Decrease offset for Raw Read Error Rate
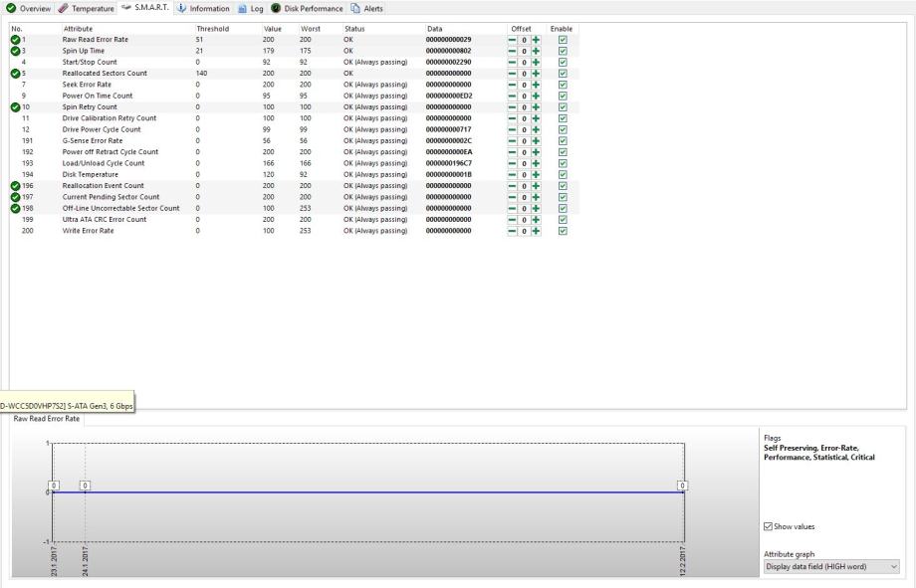 pos(513,40)
